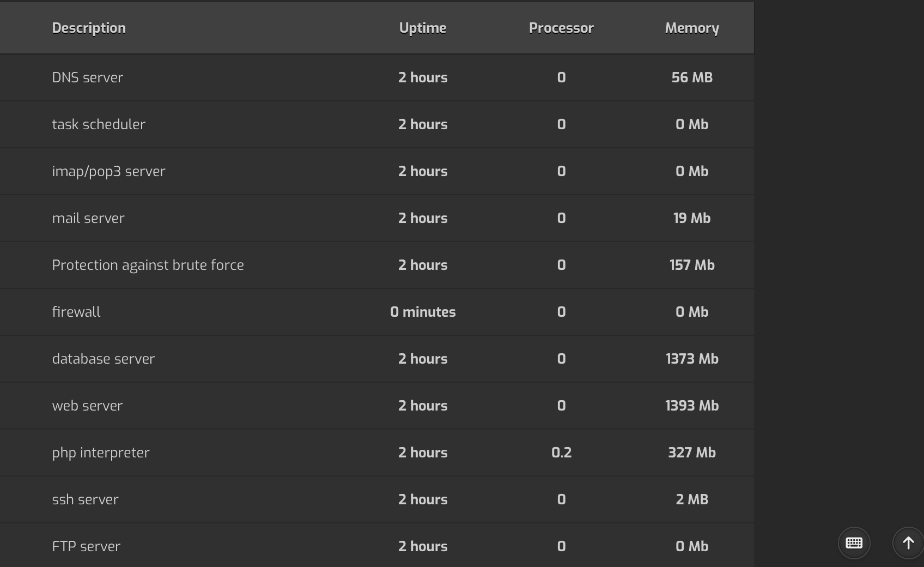Viewport: 924px width, 567px height.
Task: Click the 1393 Mb memory value
Action: [691, 406]
